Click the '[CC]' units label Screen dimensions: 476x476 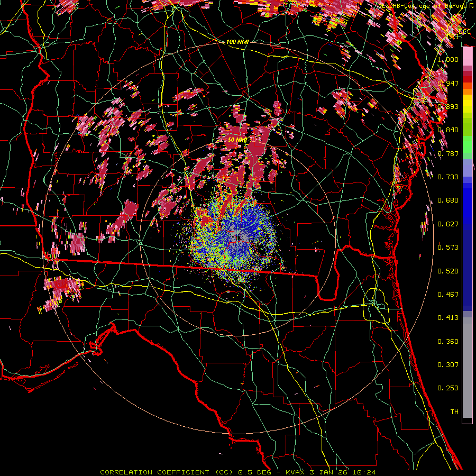(x=451, y=37)
